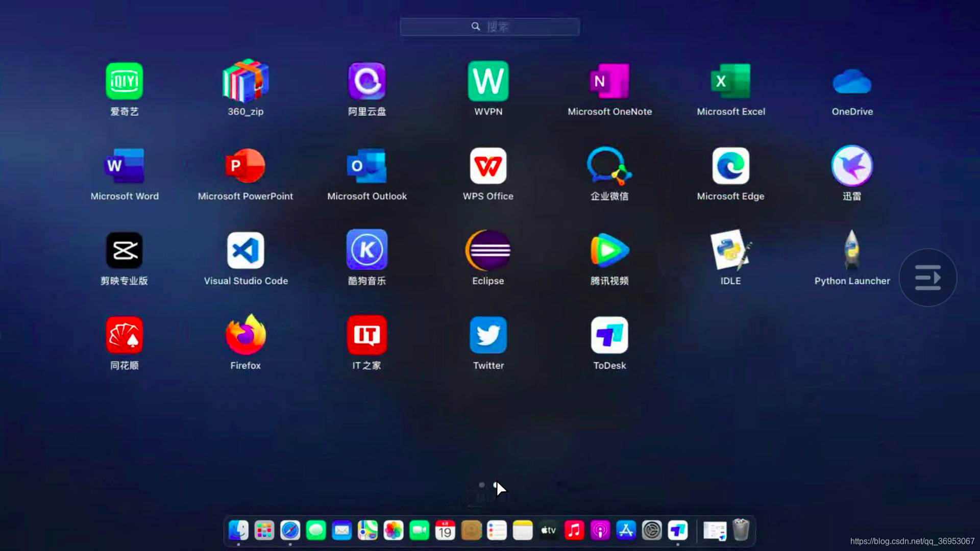Open Music from the Dock

coord(574,531)
